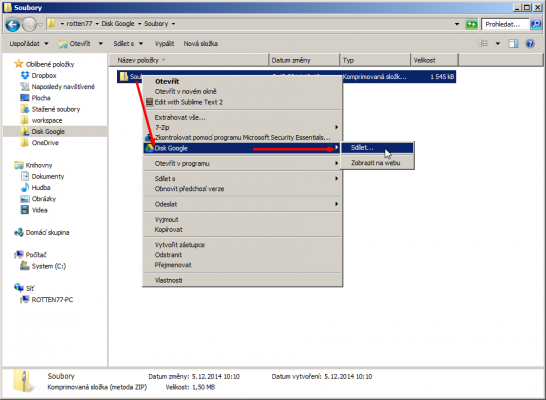Choose Přejmenovat from context menu
This screenshot has height=400, width=546.
[x=242, y=265]
